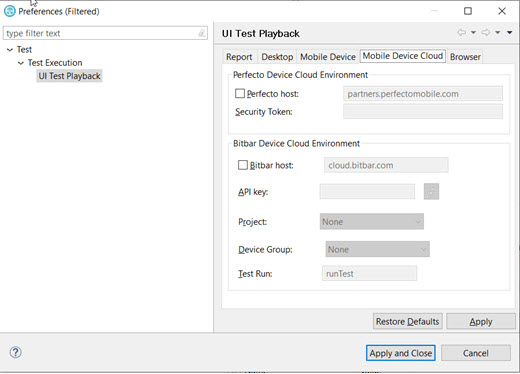Open the Device Group dropdown
This screenshot has height=374, width=520.
click(x=377, y=249)
